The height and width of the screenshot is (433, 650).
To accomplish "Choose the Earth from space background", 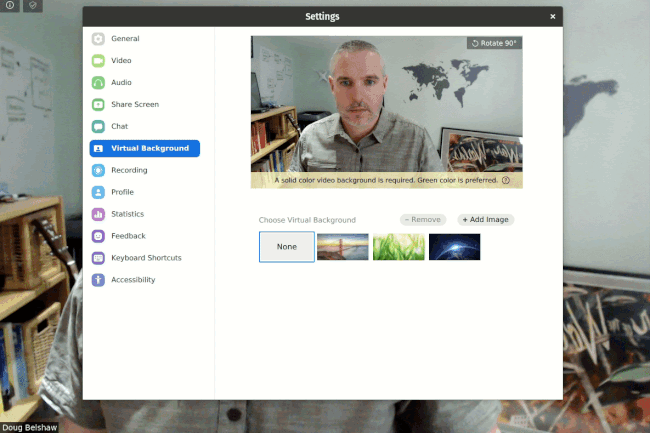I will [x=455, y=247].
